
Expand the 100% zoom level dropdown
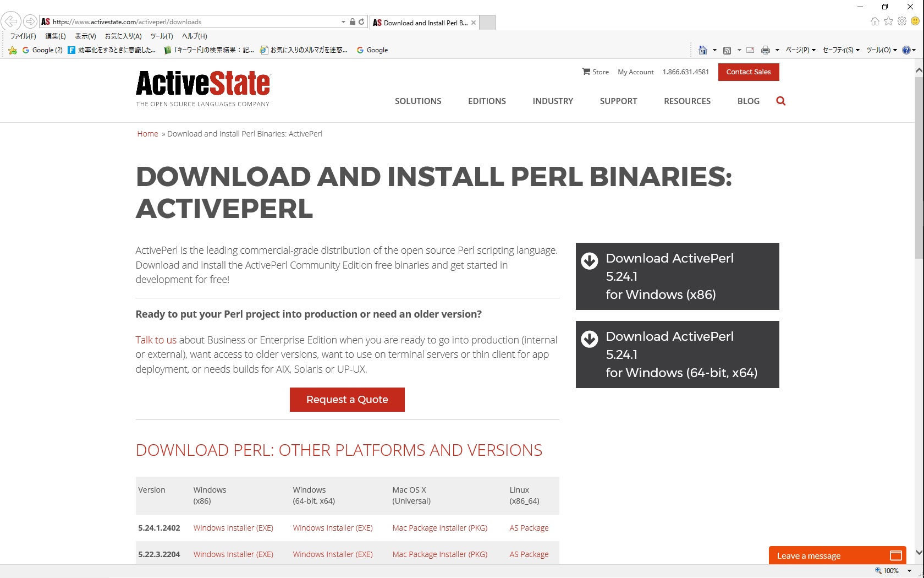click(909, 571)
